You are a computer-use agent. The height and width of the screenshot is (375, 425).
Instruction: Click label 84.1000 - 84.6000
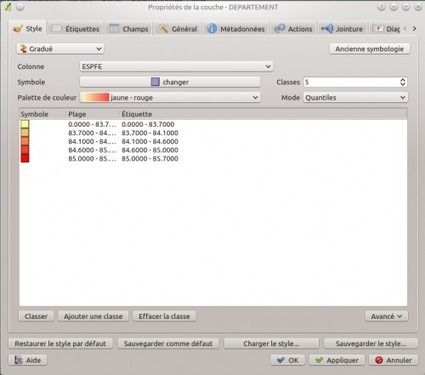(x=150, y=141)
